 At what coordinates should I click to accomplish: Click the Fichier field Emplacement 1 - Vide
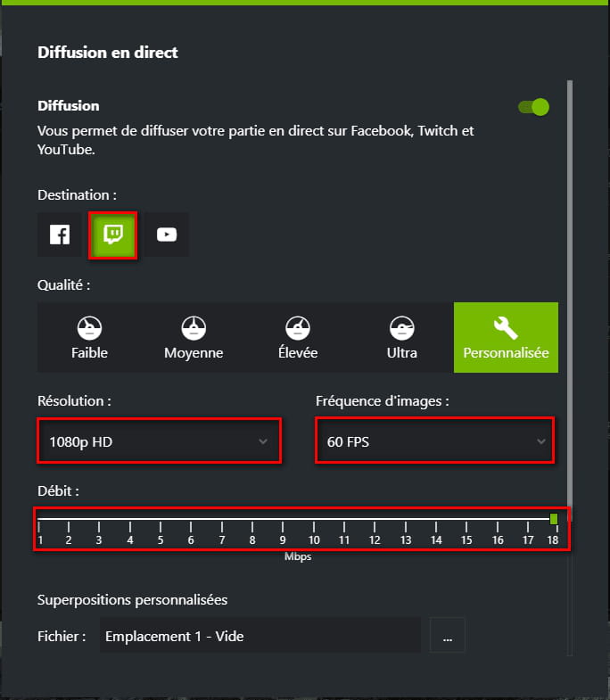[260, 636]
